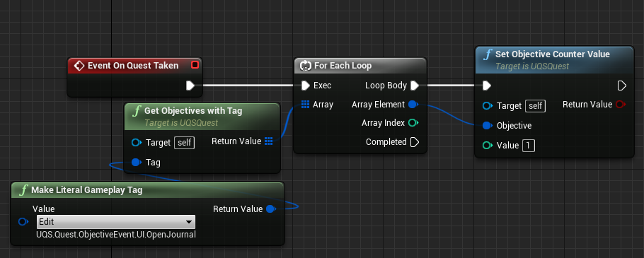Click the Event On Quest Taken output exec pin
Screen dimensions: 644x258
point(190,86)
